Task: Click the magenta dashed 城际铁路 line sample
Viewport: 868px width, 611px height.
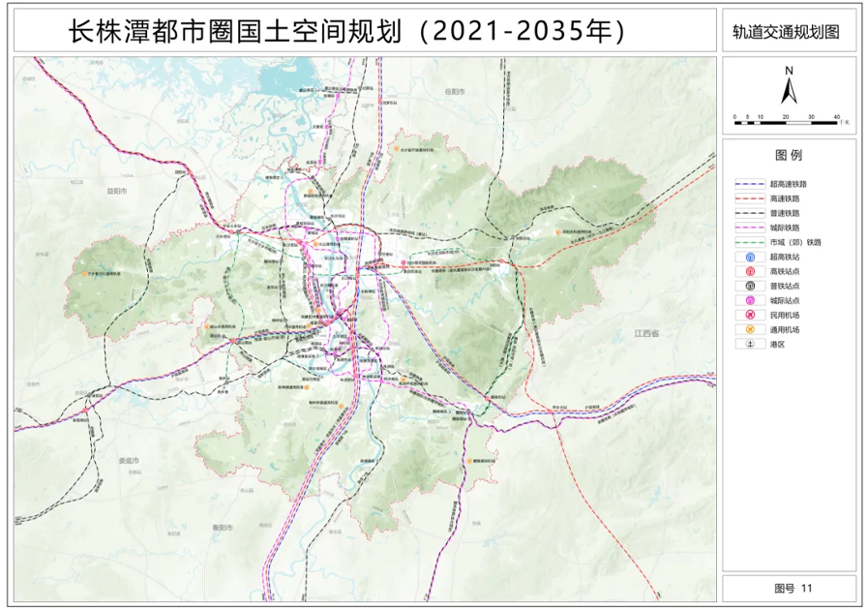Action: click(750, 228)
